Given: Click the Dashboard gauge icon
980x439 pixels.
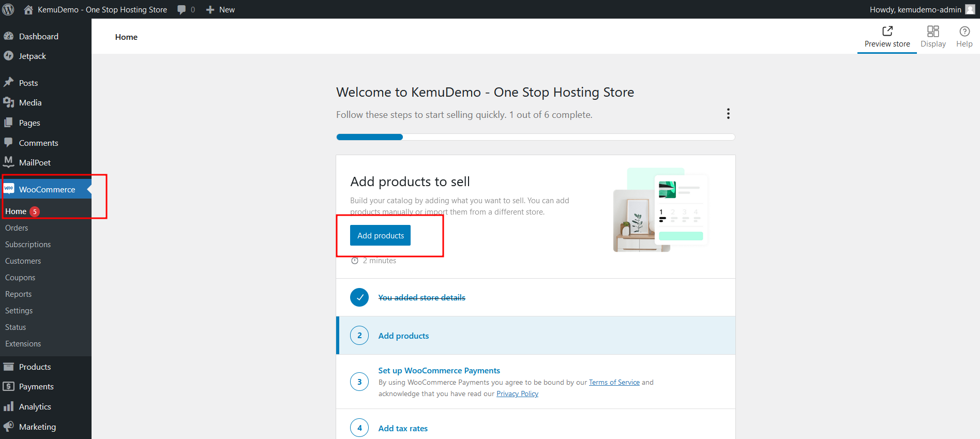Looking at the screenshot, I should (9, 36).
